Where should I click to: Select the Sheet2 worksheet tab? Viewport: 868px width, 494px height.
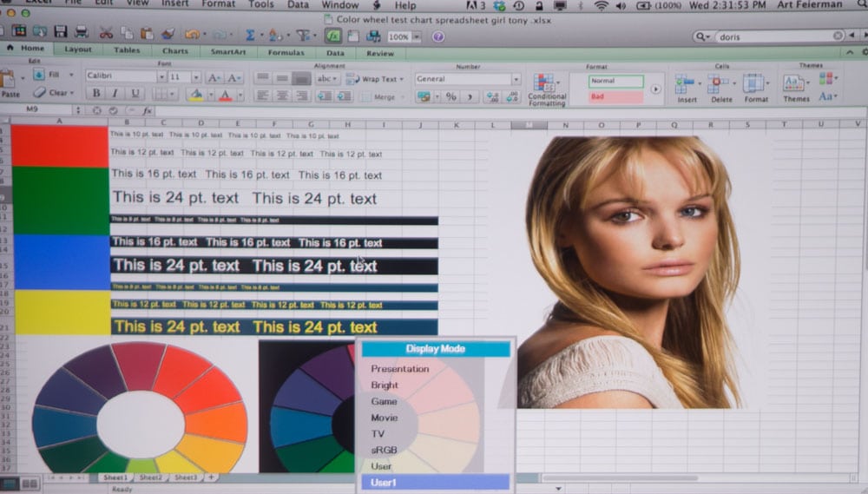[x=150, y=478]
